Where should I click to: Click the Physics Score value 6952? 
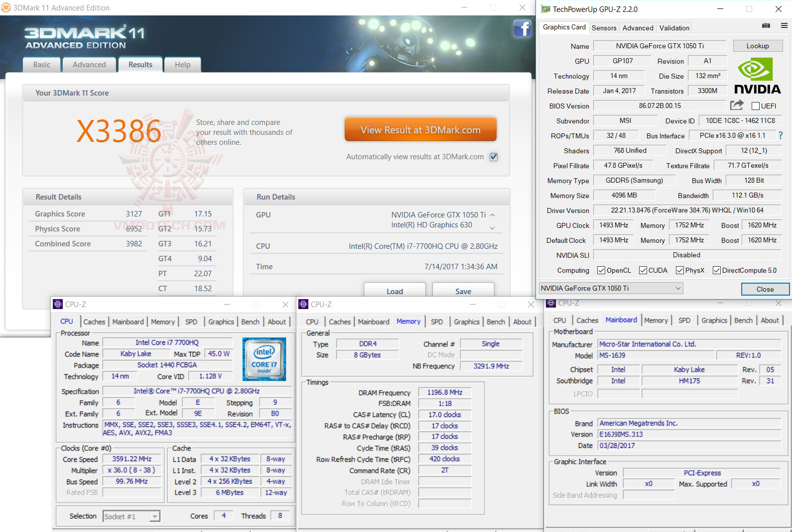[x=133, y=229]
